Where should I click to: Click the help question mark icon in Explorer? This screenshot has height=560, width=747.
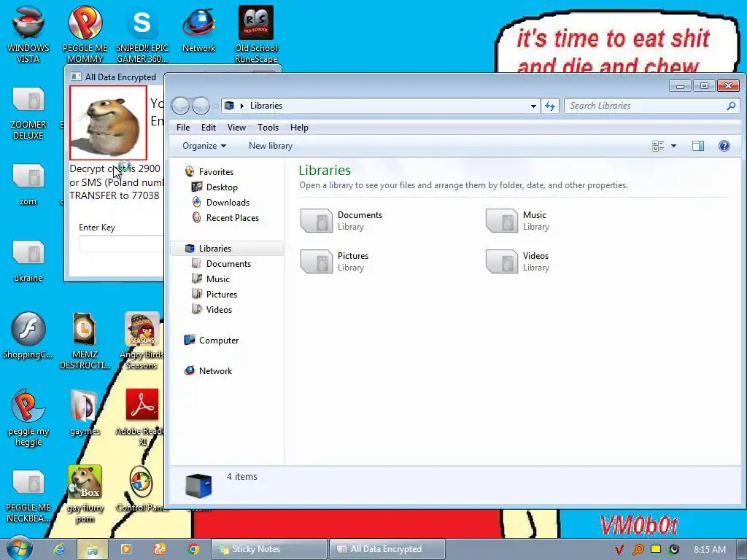(724, 146)
